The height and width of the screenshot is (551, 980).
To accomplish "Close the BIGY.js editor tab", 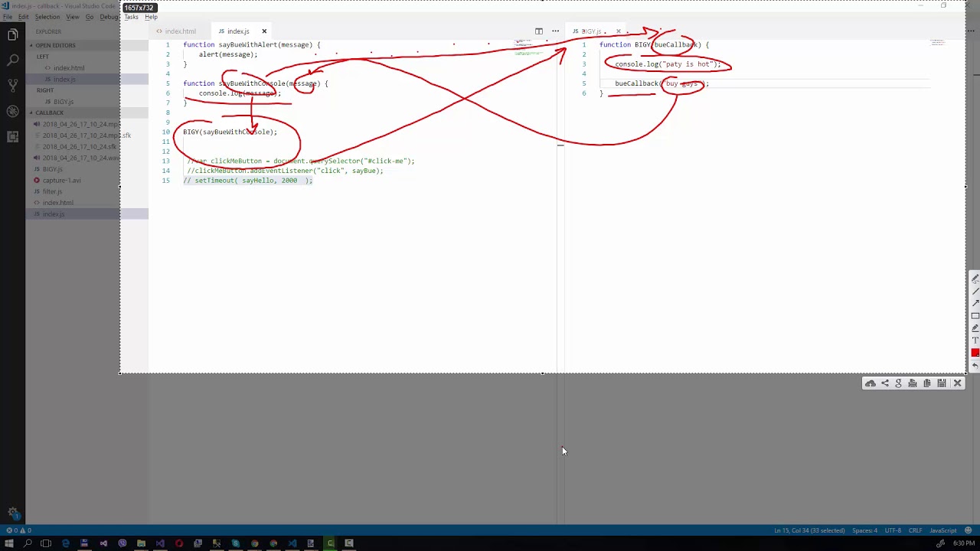I will 619,31.
